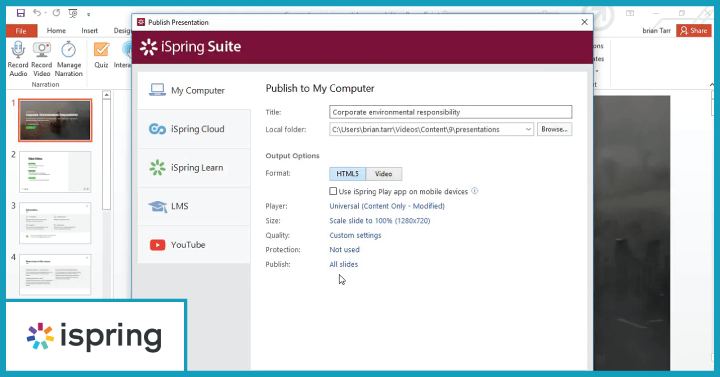Screen dimensions: 720x377
Task: Close the Publish Presentation dialog
Action: (584, 22)
